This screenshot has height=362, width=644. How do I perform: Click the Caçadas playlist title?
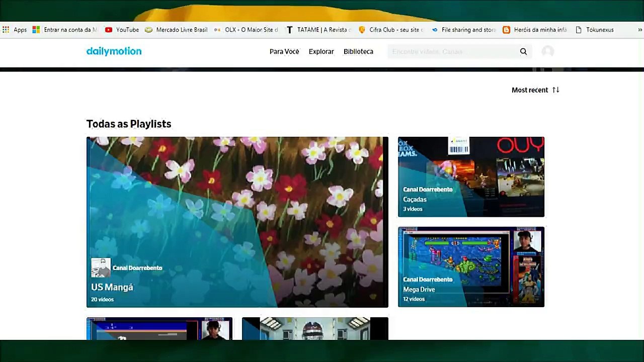(415, 199)
